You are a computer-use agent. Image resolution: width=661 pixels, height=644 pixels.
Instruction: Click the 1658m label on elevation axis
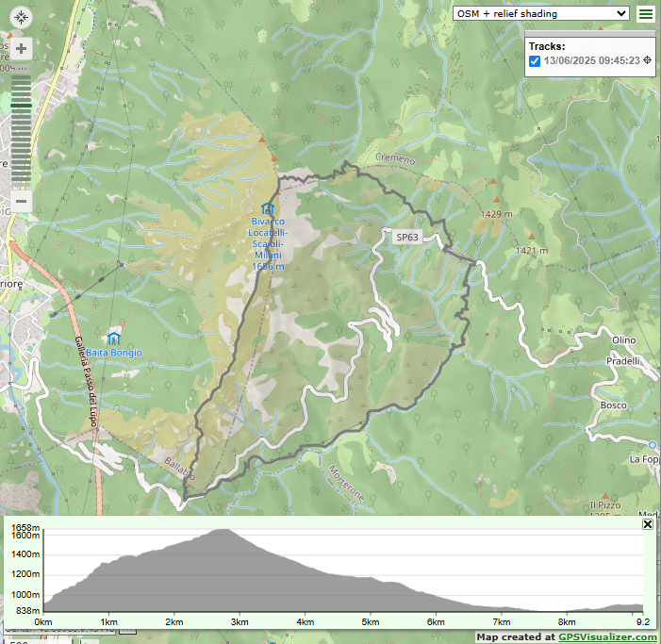point(25,528)
